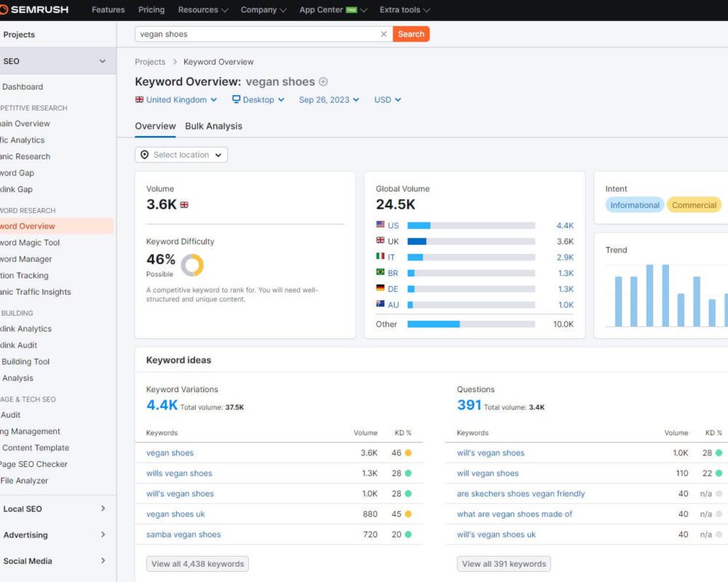Open the wills vegan shoes keyword link

[x=179, y=474]
